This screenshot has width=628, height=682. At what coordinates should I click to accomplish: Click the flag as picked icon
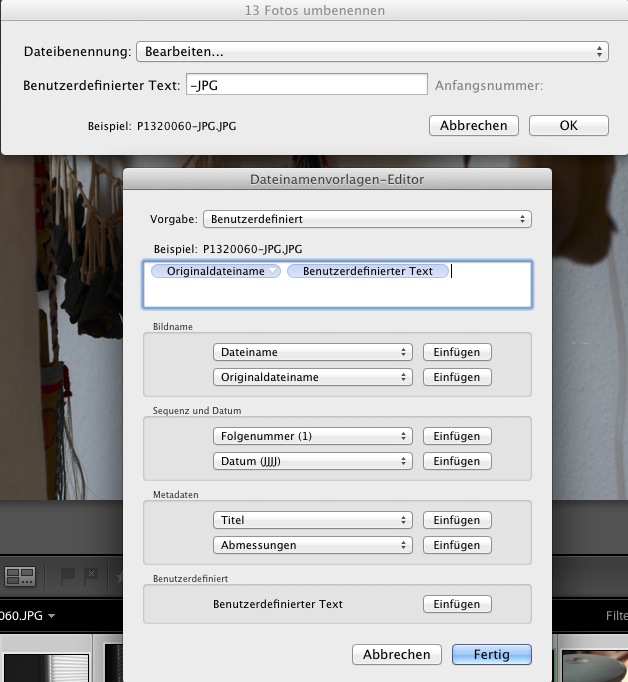(67, 576)
